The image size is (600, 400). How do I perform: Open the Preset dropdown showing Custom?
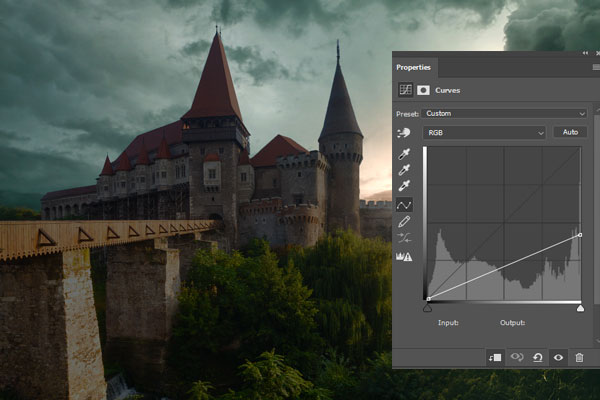(504, 114)
